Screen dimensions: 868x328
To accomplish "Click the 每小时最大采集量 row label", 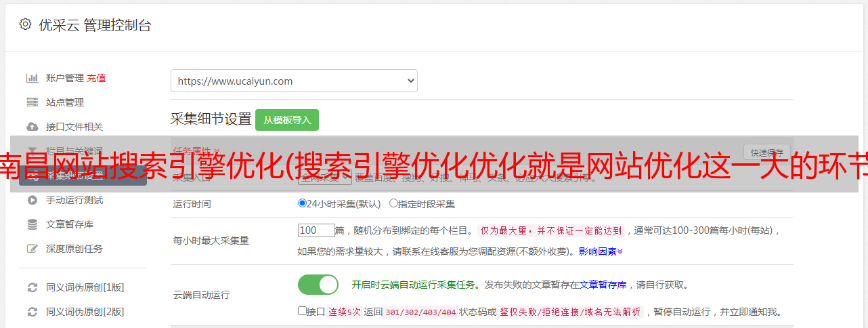I will tap(211, 241).
